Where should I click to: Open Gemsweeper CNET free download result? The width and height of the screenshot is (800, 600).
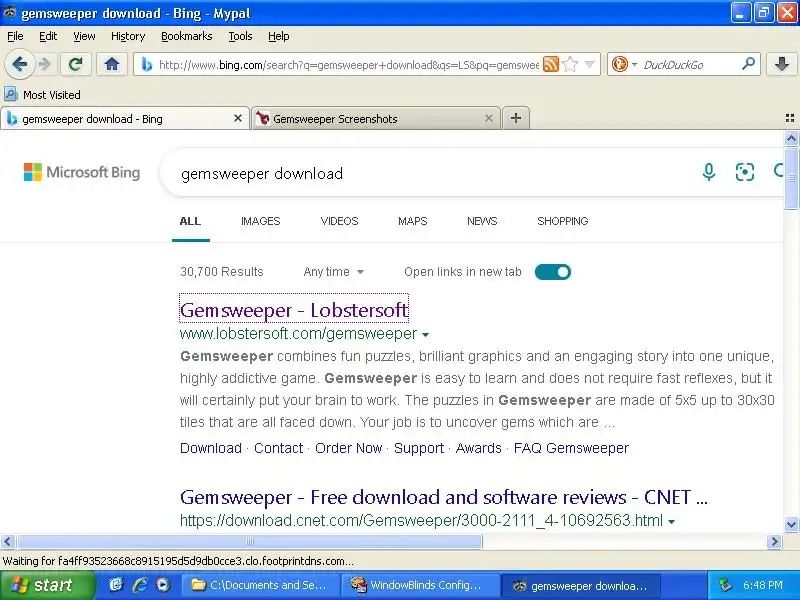pos(444,497)
